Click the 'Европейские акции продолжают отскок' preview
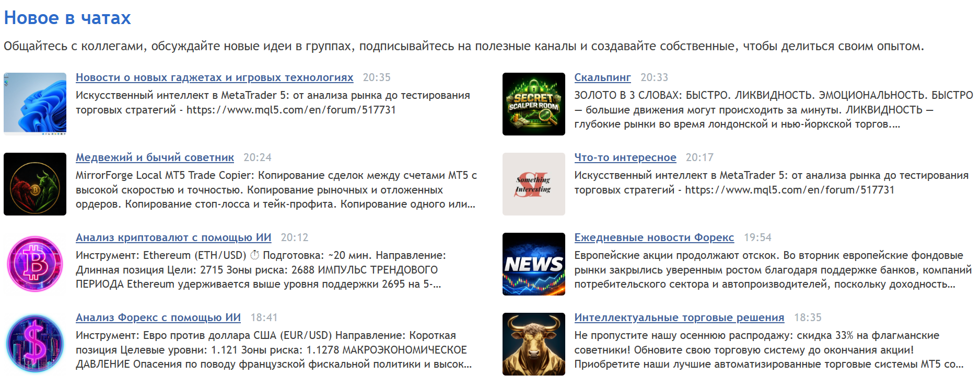Screen dimensions: 980x386 (773, 270)
